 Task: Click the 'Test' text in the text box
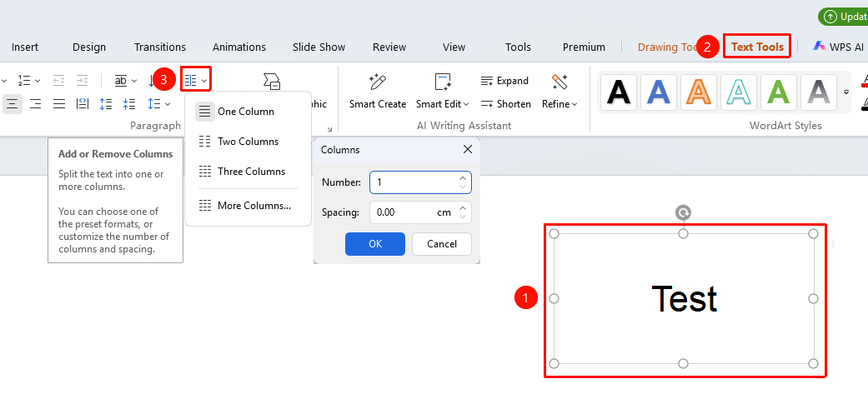point(685,299)
